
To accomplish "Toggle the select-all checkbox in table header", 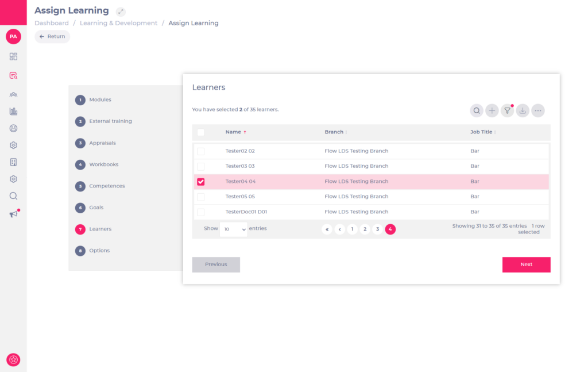I will (x=201, y=132).
